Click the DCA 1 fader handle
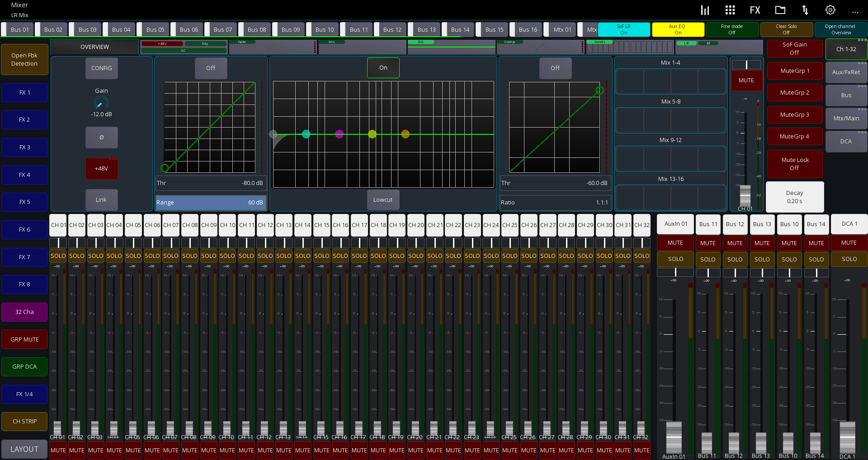 [x=847, y=438]
